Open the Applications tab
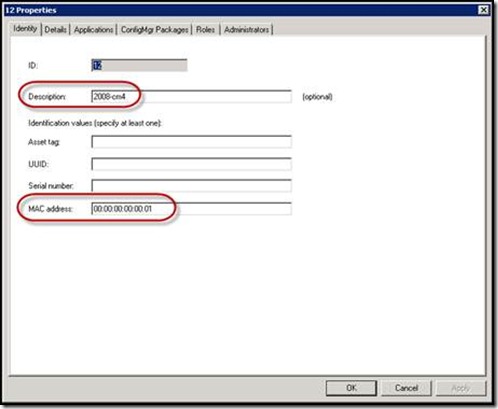The width and height of the screenshot is (498, 409). pyautogui.click(x=93, y=30)
